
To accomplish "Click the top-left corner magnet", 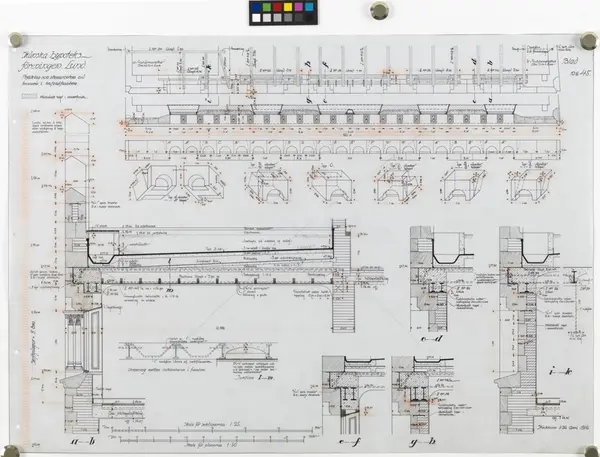I will pyautogui.click(x=16, y=39).
